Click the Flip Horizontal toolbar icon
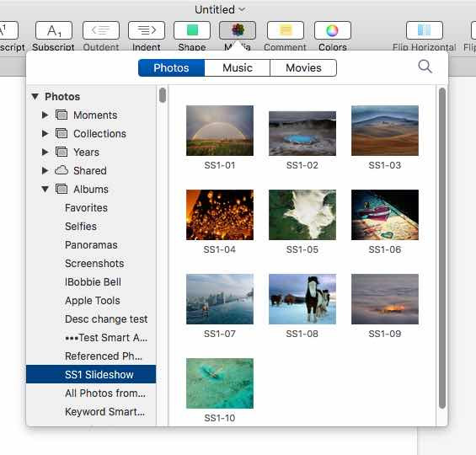The height and width of the screenshot is (455, 476). tap(424, 30)
